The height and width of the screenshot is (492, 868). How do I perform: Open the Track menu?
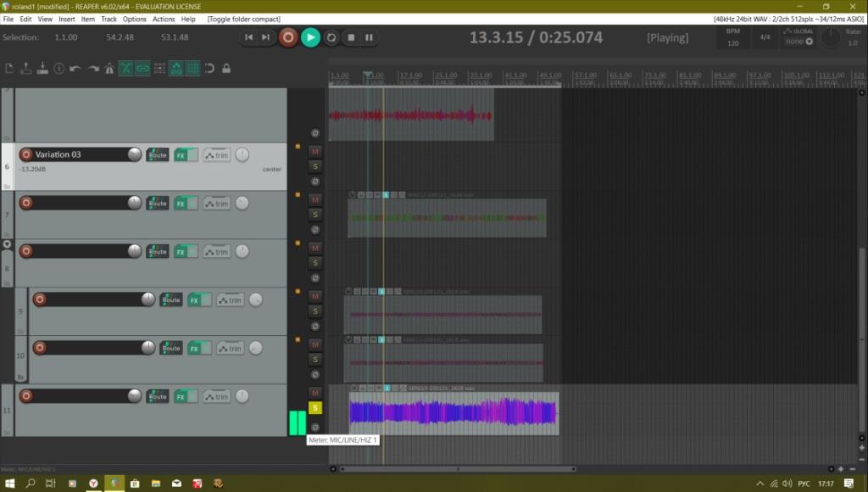(x=108, y=19)
